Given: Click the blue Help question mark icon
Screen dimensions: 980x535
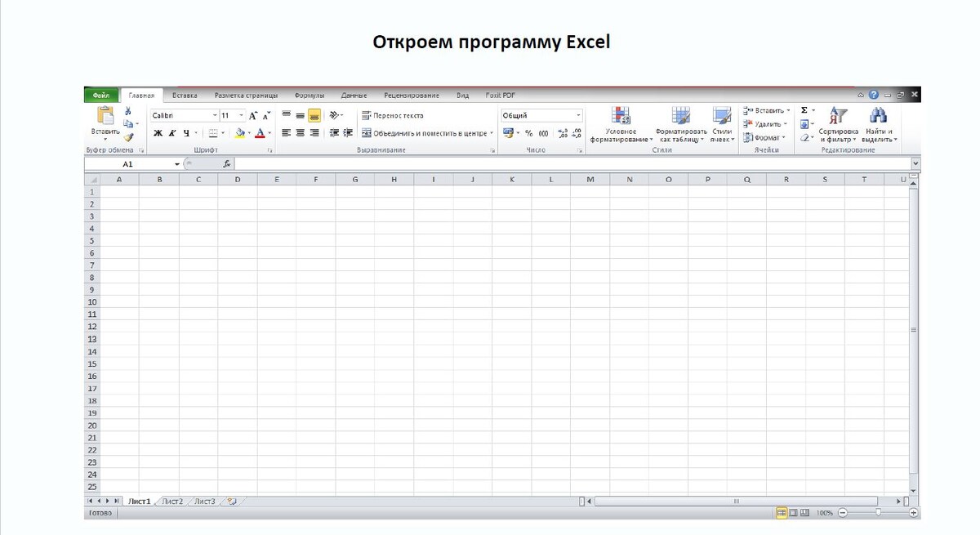Looking at the screenshot, I should pos(874,96).
